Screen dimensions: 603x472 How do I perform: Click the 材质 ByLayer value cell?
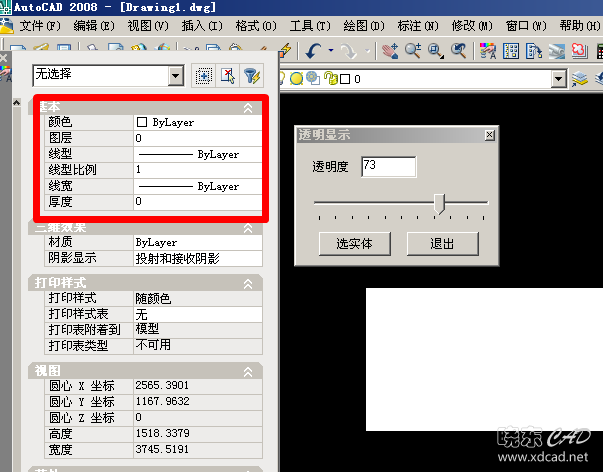[x=198, y=242]
